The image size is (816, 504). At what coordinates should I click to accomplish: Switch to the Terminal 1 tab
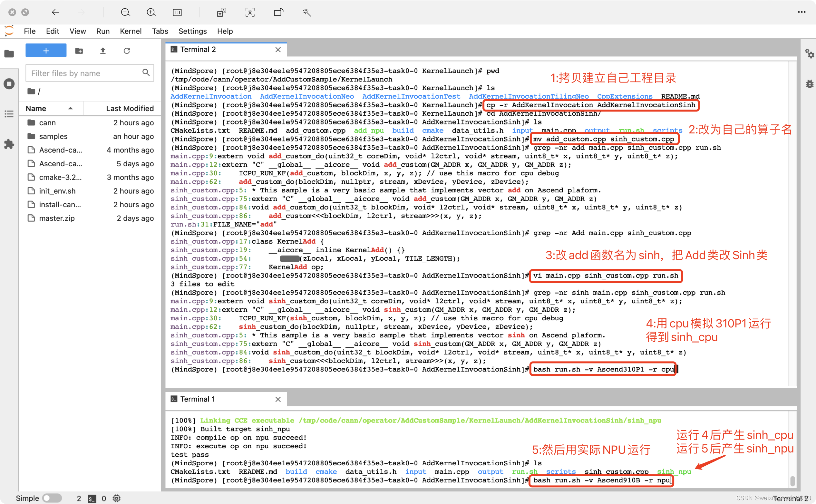click(x=197, y=399)
